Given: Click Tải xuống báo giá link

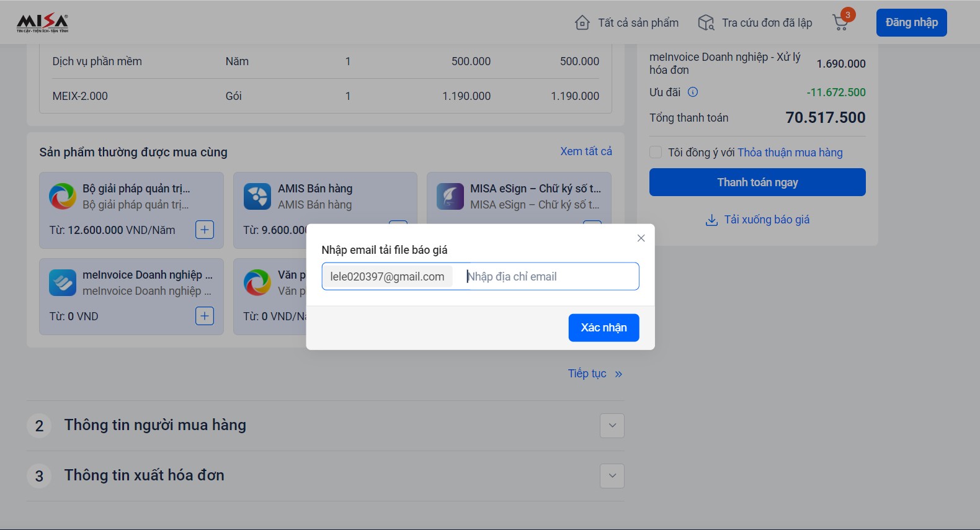Looking at the screenshot, I should point(757,220).
